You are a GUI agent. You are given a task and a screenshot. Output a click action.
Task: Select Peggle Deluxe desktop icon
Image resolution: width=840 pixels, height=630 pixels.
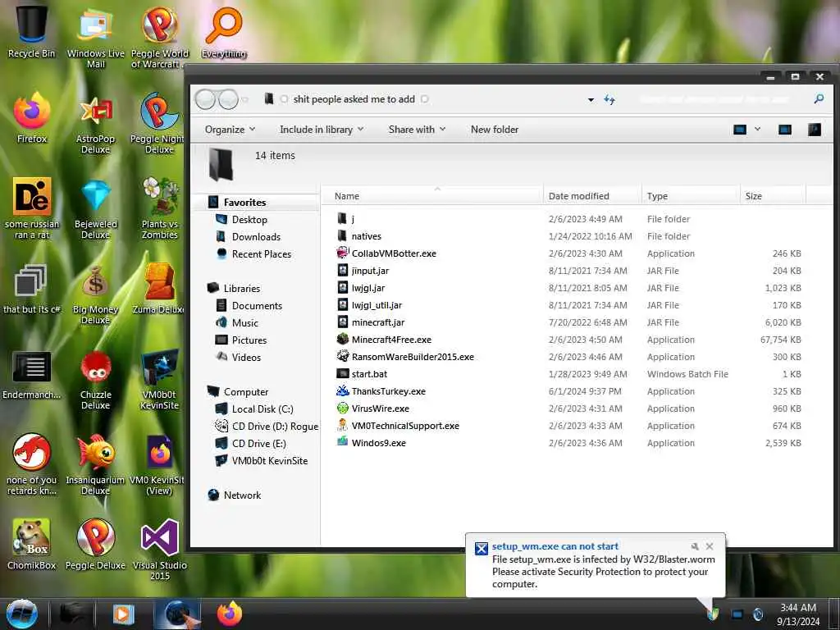coord(95,543)
